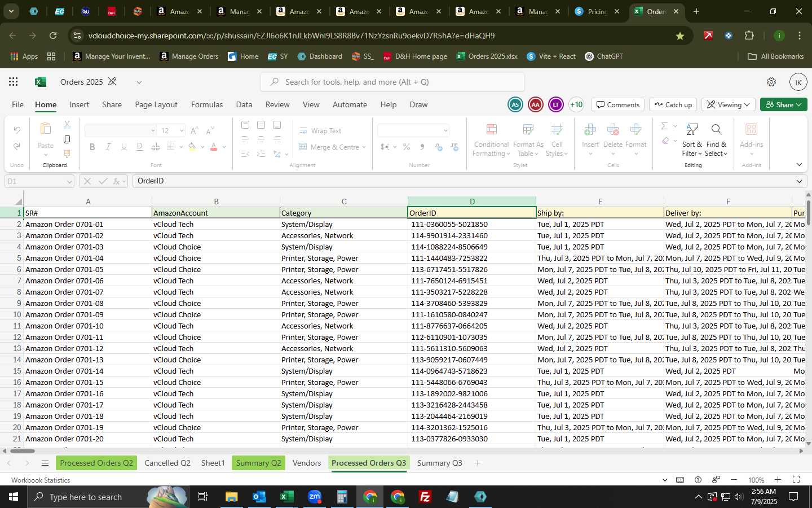
Task: Click the Search for tools box
Action: tap(392, 82)
